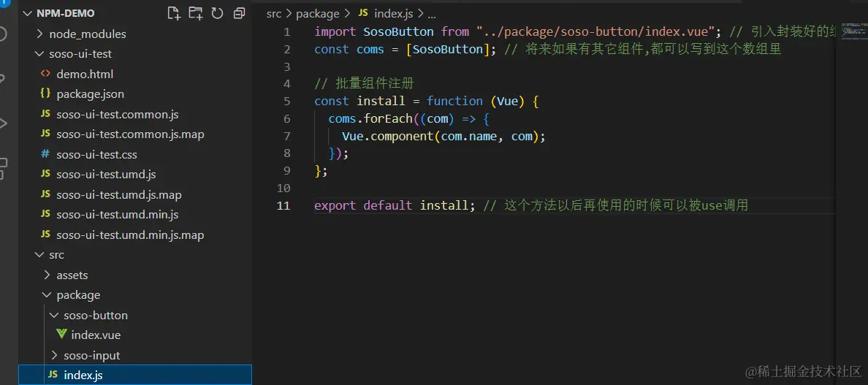The height and width of the screenshot is (385, 868).
Task: Click the JS icon beside explorer index.js
Action: 53,375
